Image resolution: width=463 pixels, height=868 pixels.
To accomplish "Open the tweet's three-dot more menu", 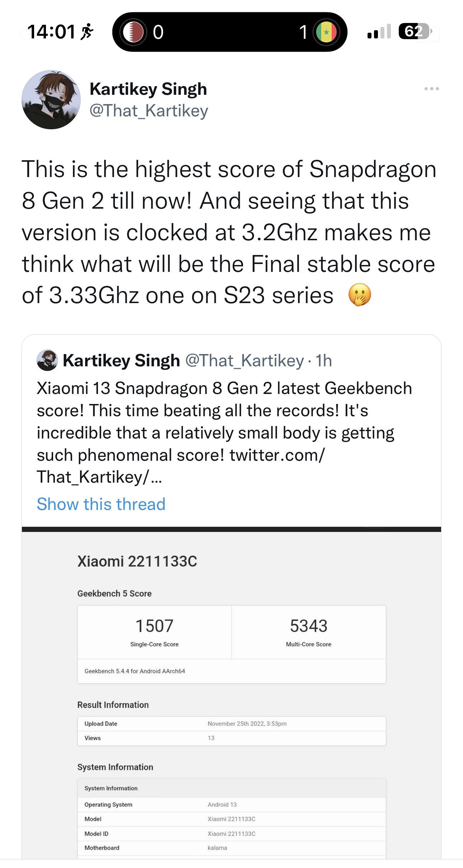I will tap(431, 89).
